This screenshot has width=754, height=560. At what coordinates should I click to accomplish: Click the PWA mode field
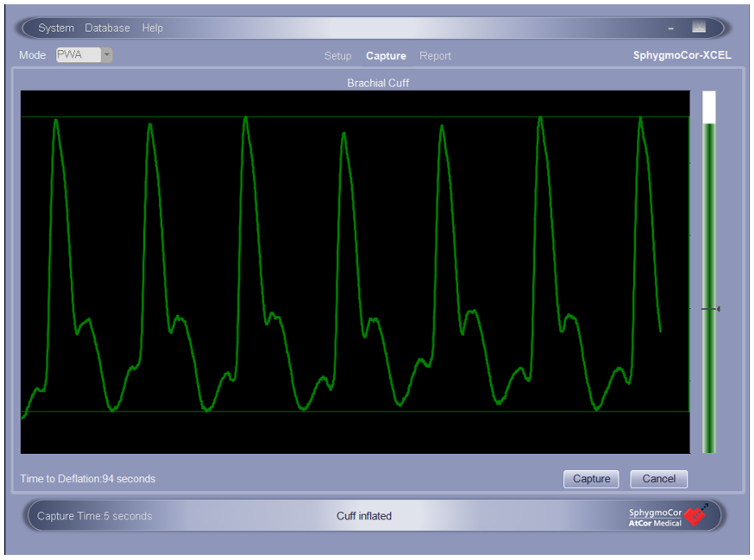[x=79, y=55]
